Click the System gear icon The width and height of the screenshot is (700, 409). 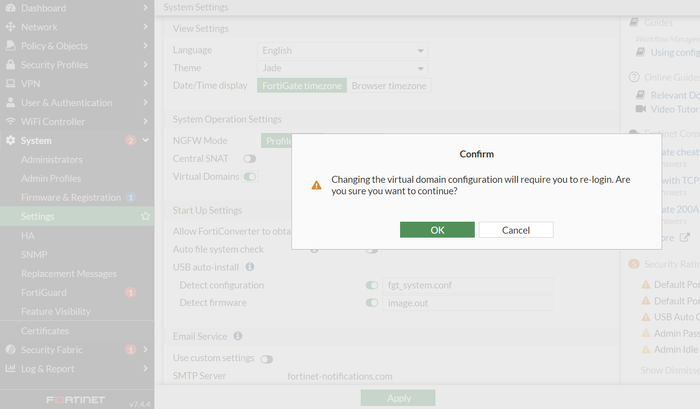point(10,141)
